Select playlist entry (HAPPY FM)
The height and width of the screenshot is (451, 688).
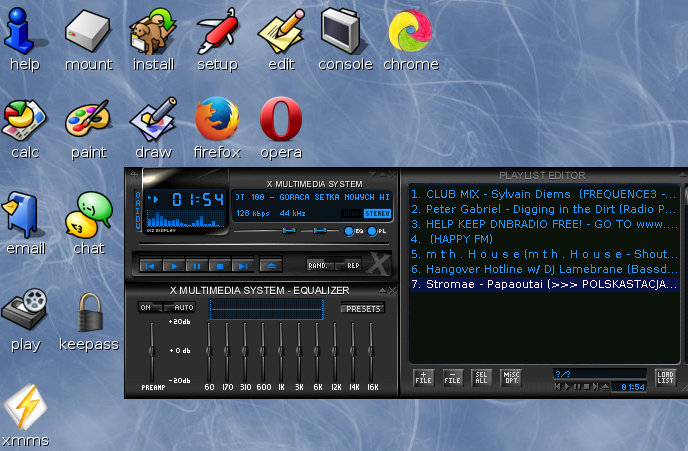pos(545,239)
